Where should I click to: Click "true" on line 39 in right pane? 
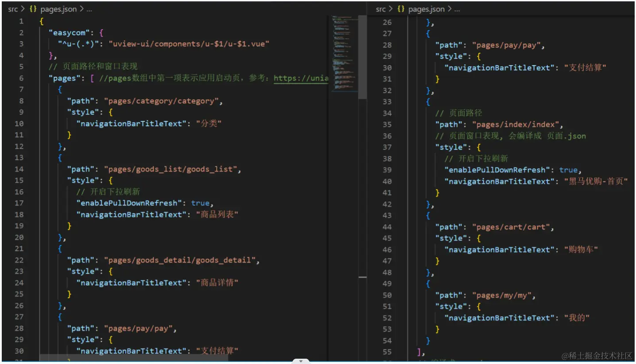coord(568,170)
